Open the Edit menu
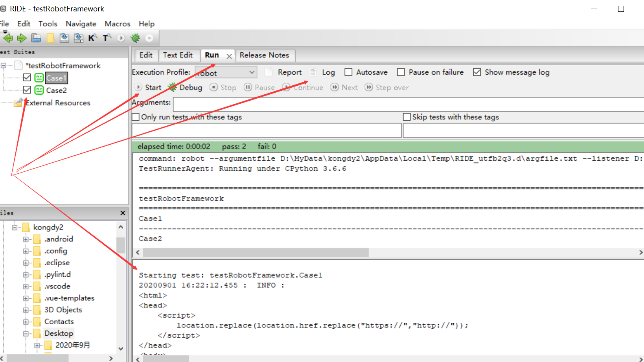 coord(24,24)
